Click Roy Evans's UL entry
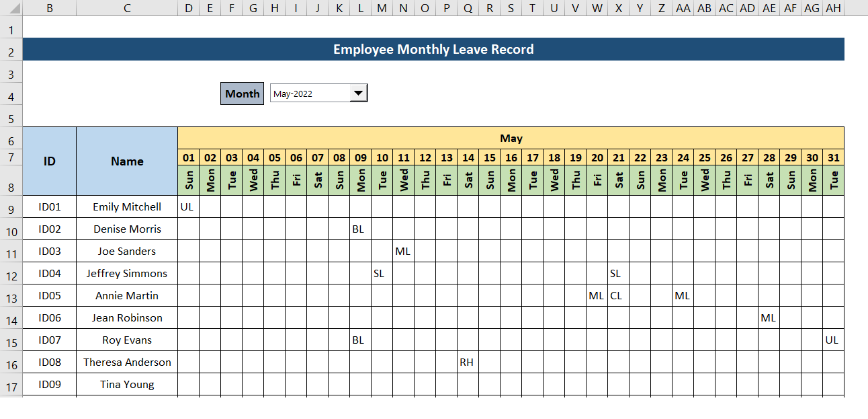Image resolution: width=868 pixels, height=419 pixels. tap(833, 340)
